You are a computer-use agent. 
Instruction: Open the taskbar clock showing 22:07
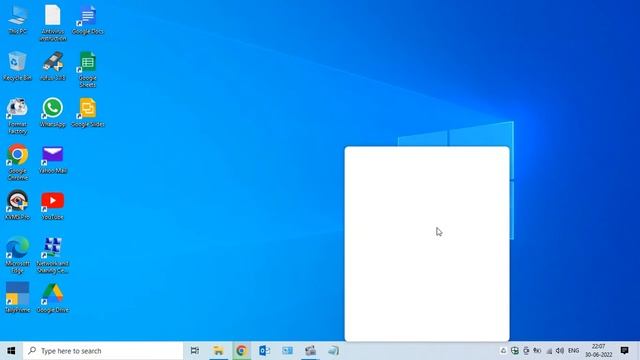[598, 351]
